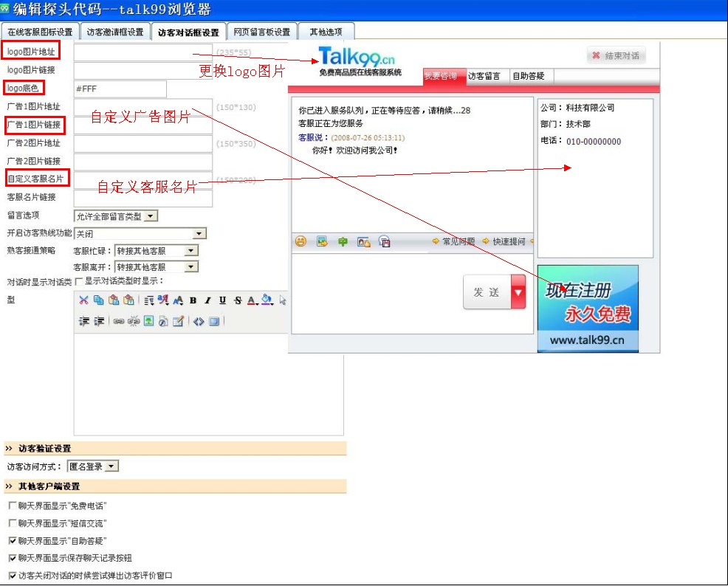Image resolution: width=728 pixels, height=586 pixels.
Task: Enable 聊天界面显示"免费电话" checkbox
Action: tap(13, 506)
